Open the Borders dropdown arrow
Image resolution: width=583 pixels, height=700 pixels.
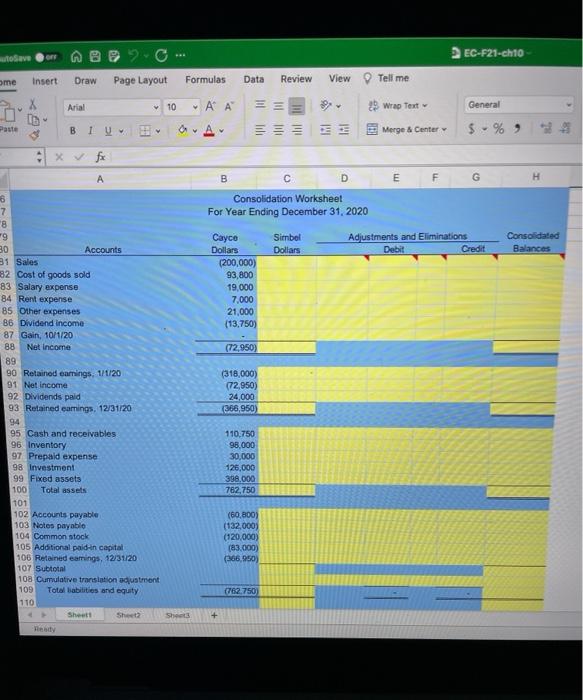click(158, 131)
